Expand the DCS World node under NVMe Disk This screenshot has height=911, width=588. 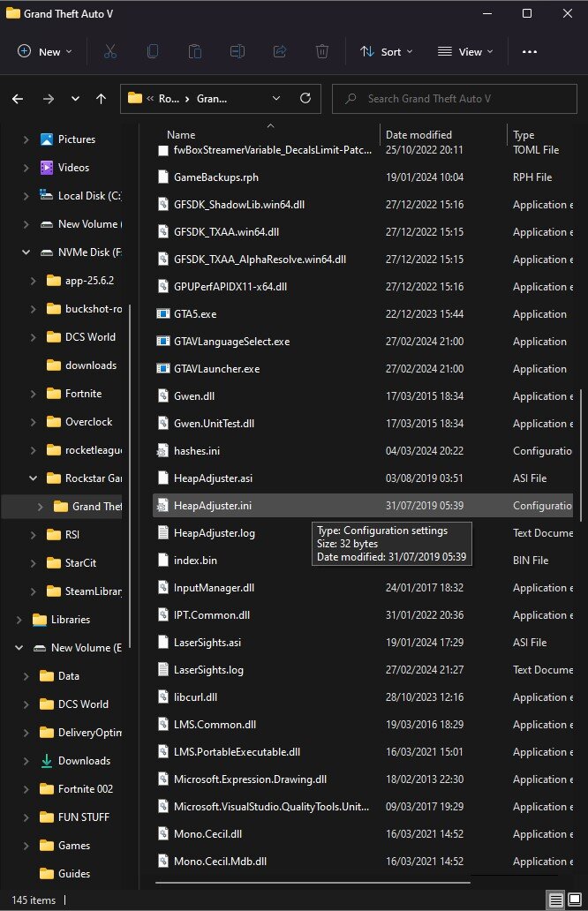(x=34, y=337)
